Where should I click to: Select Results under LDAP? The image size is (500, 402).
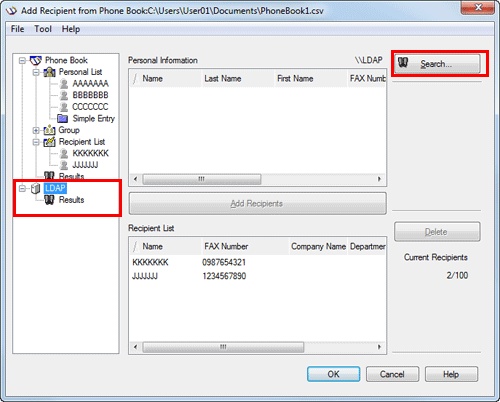71,200
